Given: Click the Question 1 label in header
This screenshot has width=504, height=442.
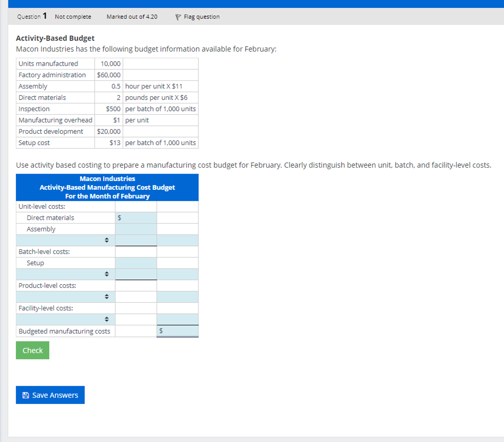Looking at the screenshot, I should [x=32, y=17].
